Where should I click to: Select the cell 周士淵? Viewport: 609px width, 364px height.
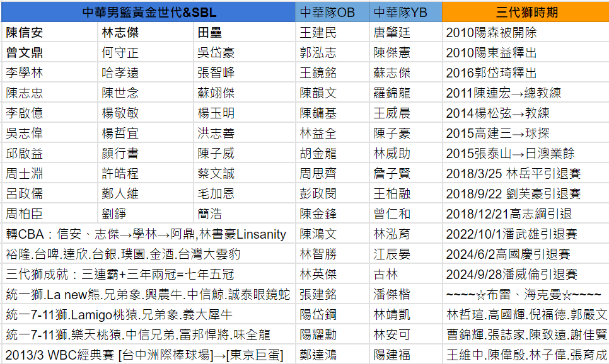point(50,173)
